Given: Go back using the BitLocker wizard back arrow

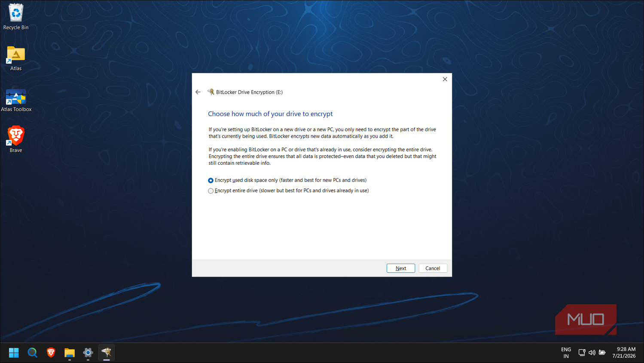Looking at the screenshot, I should (x=198, y=92).
